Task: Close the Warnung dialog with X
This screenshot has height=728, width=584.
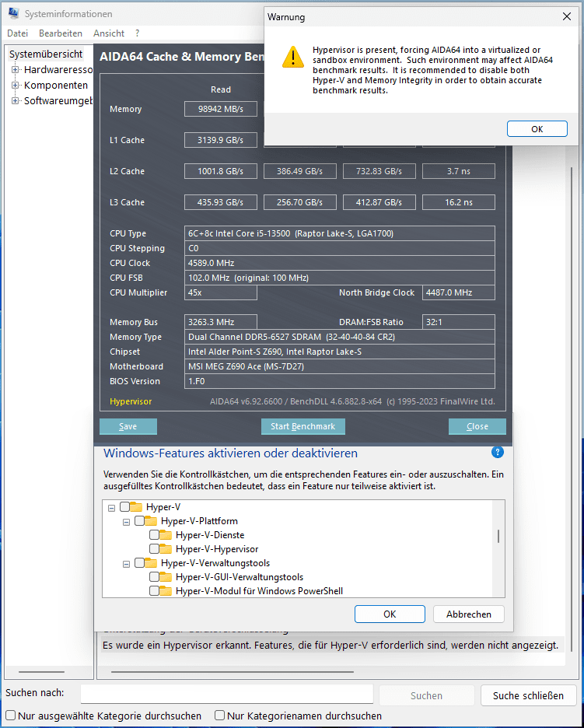Action: (x=566, y=16)
